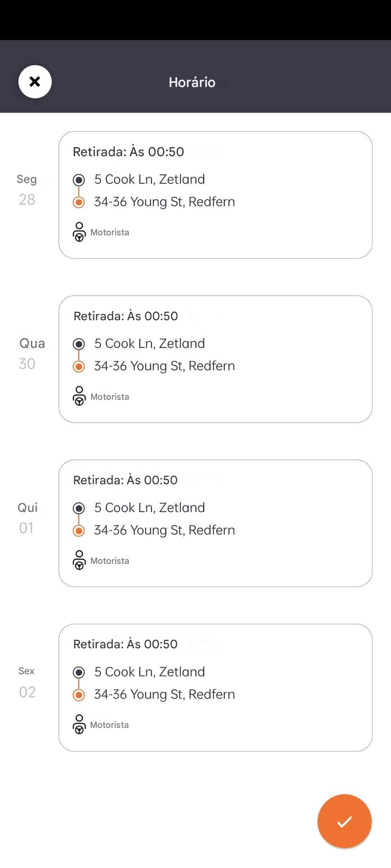Select orange destination marker in Sex 02 card
Screen dimensions: 391x868
[79, 695]
